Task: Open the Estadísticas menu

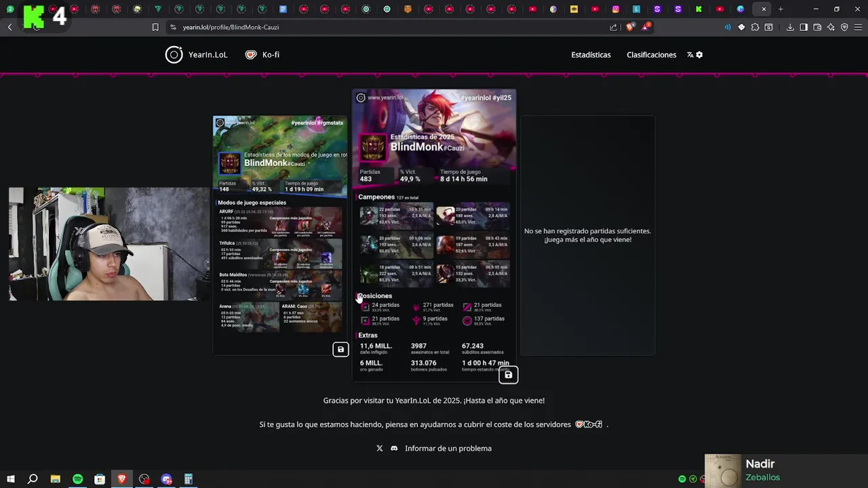Action: coord(591,55)
